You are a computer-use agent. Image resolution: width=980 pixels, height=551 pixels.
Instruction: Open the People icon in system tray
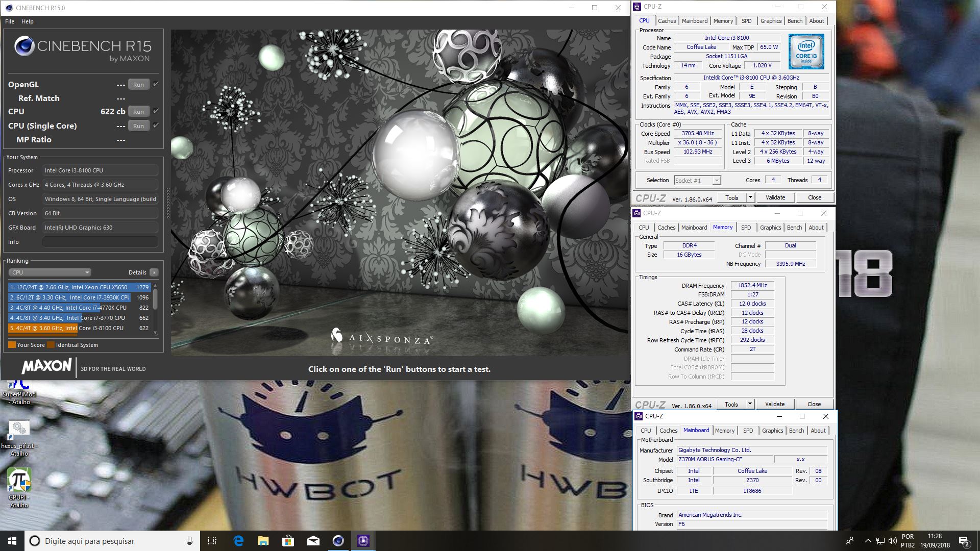(x=850, y=541)
